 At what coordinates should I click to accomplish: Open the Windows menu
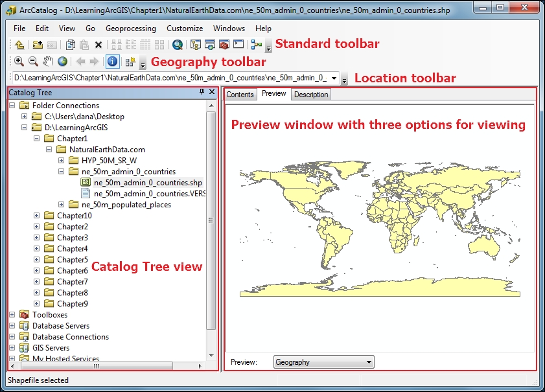[x=229, y=29]
